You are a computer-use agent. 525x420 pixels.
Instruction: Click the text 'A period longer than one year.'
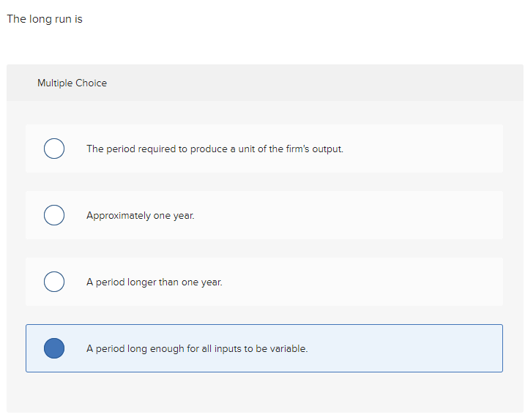(154, 282)
